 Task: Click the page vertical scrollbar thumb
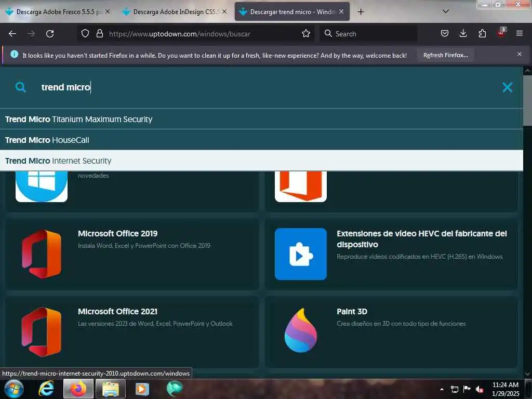coord(527,101)
